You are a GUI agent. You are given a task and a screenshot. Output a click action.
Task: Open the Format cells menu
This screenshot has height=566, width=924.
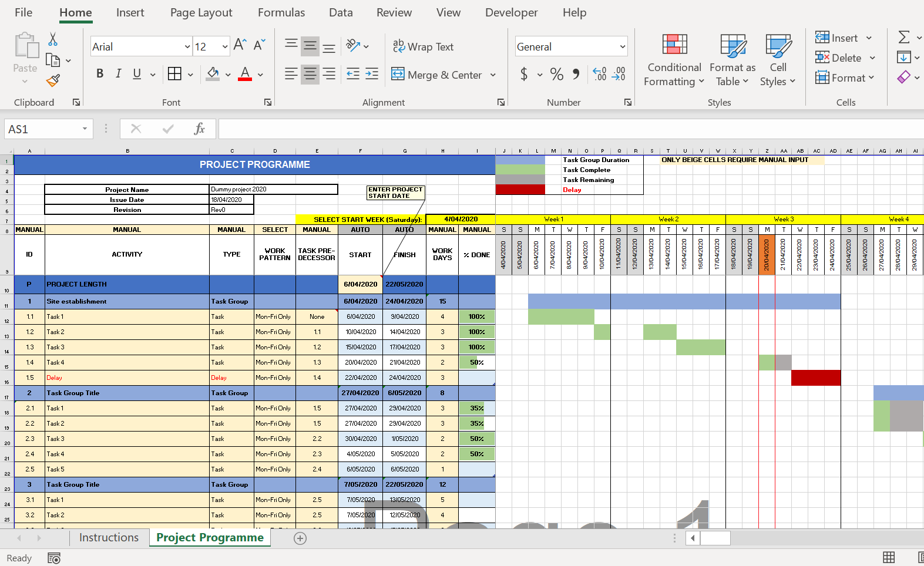tap(845, 78)
